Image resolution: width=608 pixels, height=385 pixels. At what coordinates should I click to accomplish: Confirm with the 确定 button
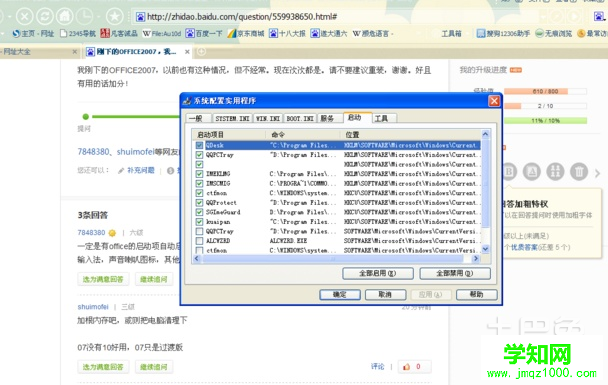point(340,295)
